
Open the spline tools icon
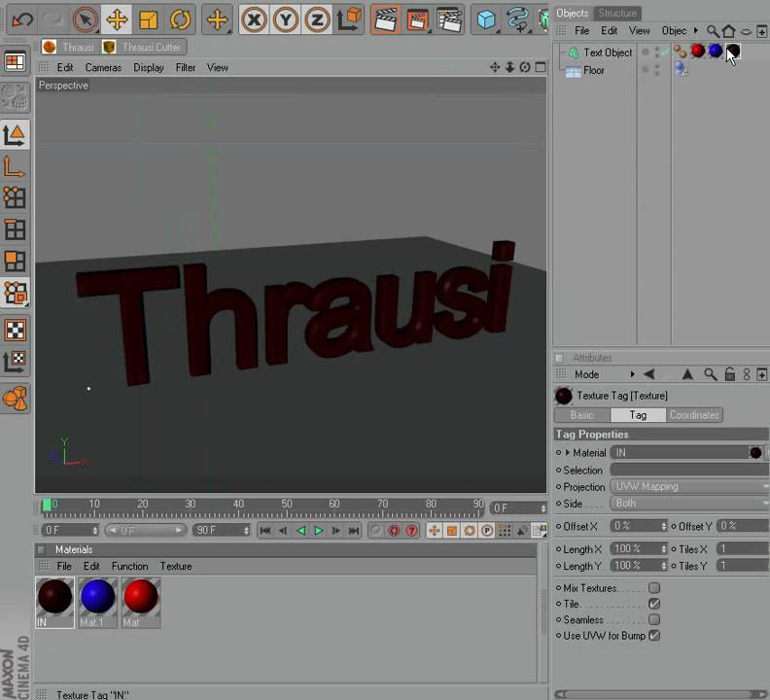[x=517, y=19]
